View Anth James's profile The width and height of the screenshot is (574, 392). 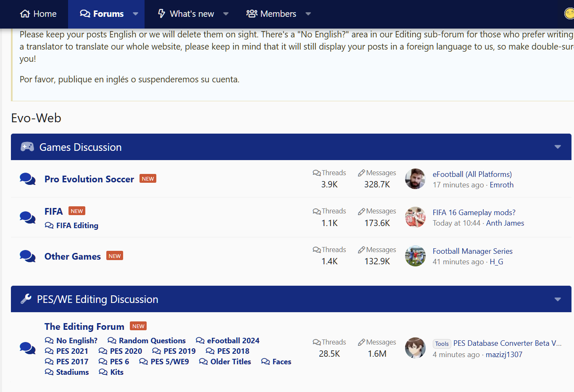tap(505, 223)
